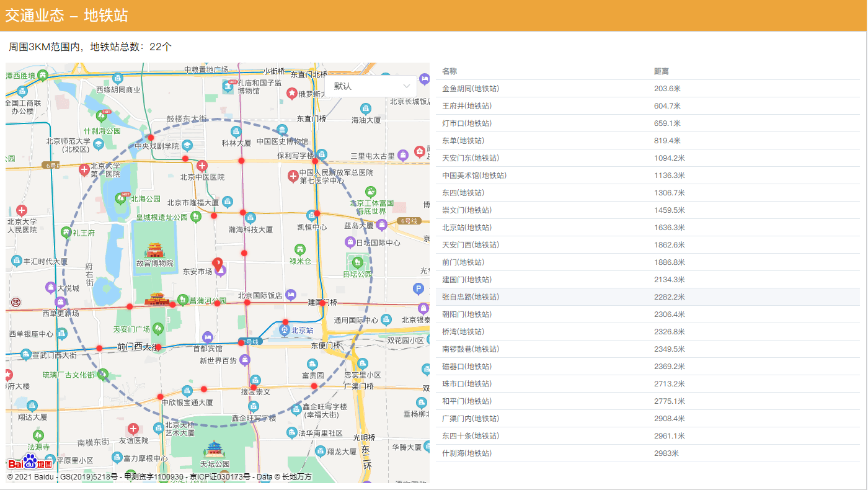This screenshot has width=868, height=490.
Task: Select the 金鱼胡同(地铁站) row
Action: [x=648, y=89]
